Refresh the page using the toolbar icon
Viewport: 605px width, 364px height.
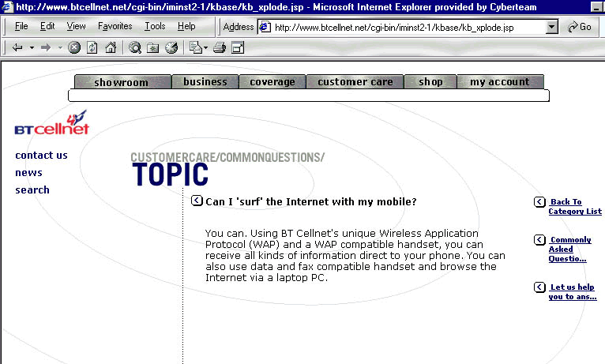point(92,47)
